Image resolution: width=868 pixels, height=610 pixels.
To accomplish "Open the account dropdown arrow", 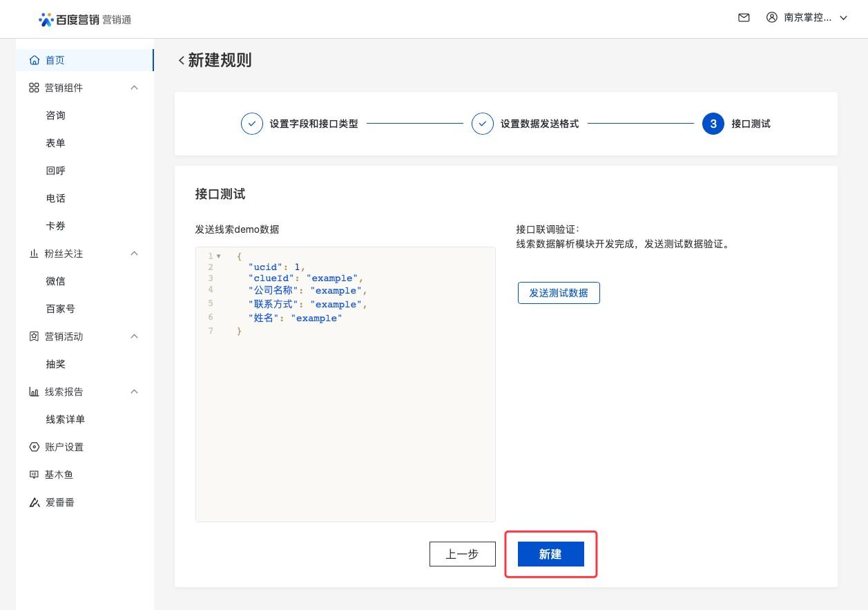I will click(x=843, y=18).
